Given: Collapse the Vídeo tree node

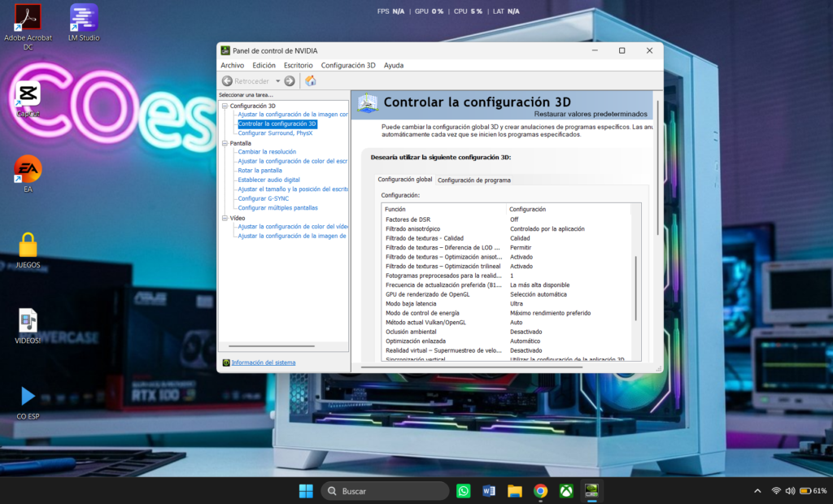Looking at the screenshot, I should click(x=225, y=218).
